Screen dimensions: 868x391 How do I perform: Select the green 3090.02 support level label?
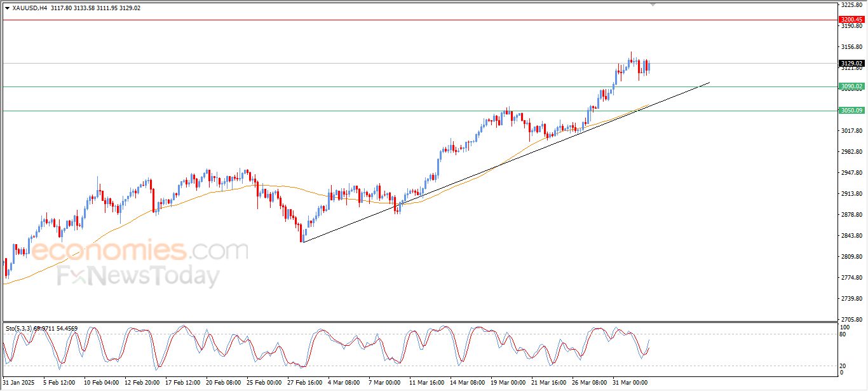coord(851,86)
